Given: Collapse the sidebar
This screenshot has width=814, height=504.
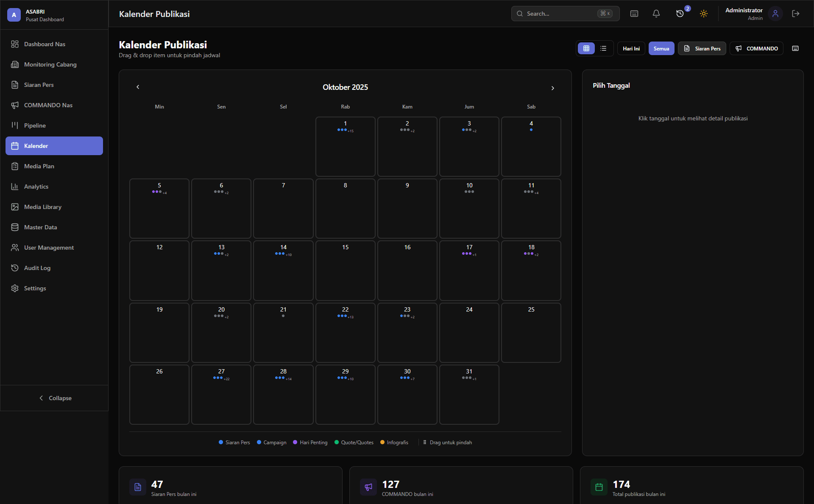Looking at the screenshot, I should click(x=54, y=398).
